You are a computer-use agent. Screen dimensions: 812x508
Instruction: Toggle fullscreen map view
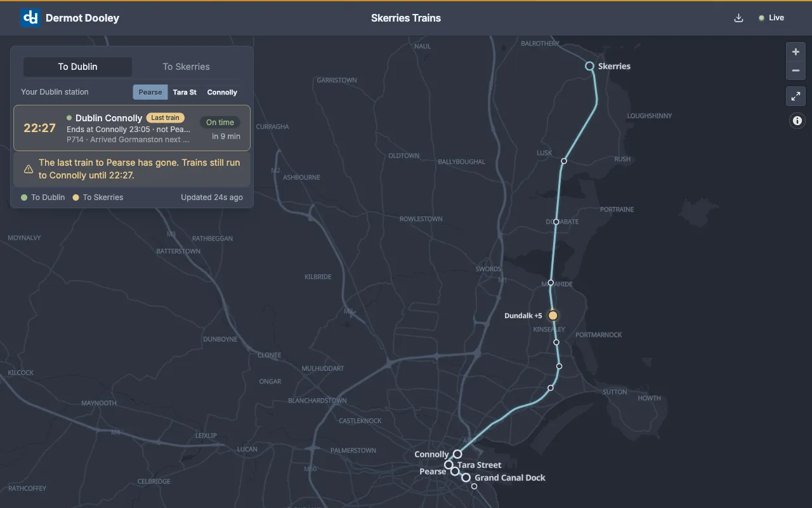(796, 97)
